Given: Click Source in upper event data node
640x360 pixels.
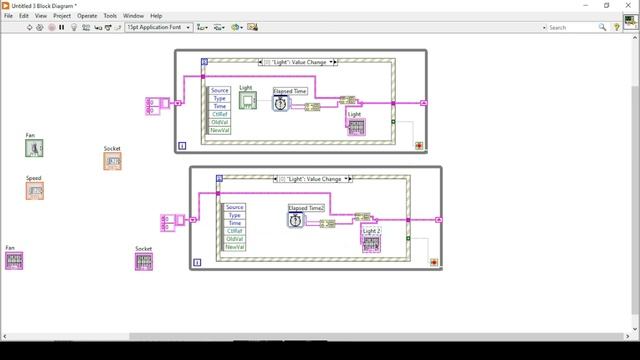Looking at the screenshot, I should [x=220, y=91].
